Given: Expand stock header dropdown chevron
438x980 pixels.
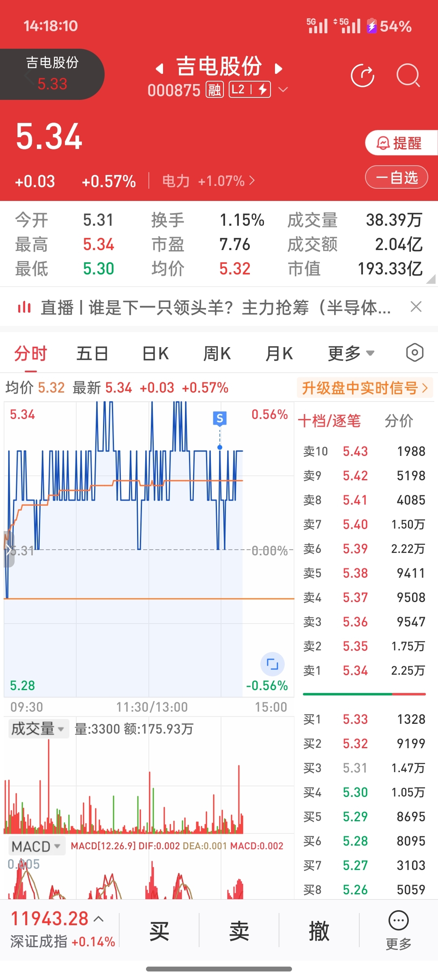Looking at the screenshot, I should coord(283,90).
